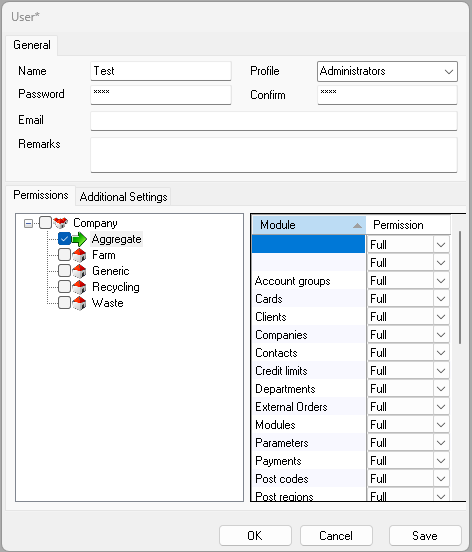The width and height of the screenshot is (472, 552).
Task: Click the Save button
Action: click(x=425, y=535)
